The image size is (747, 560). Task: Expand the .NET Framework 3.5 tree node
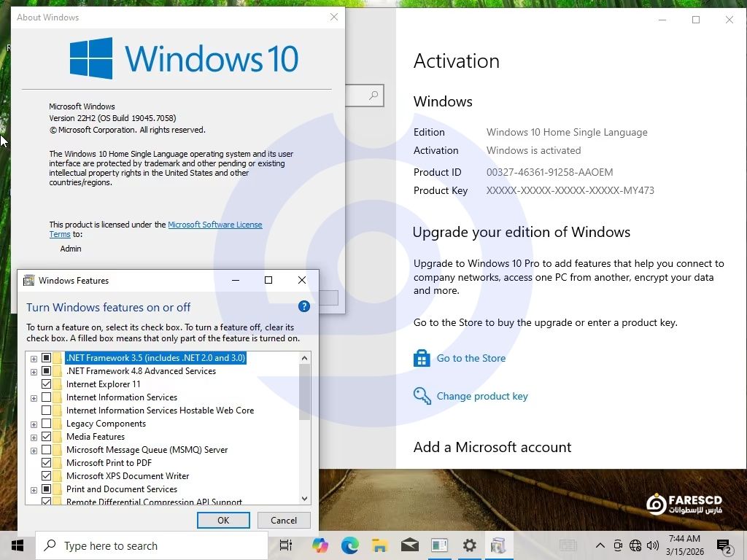[x=34, y=358]
